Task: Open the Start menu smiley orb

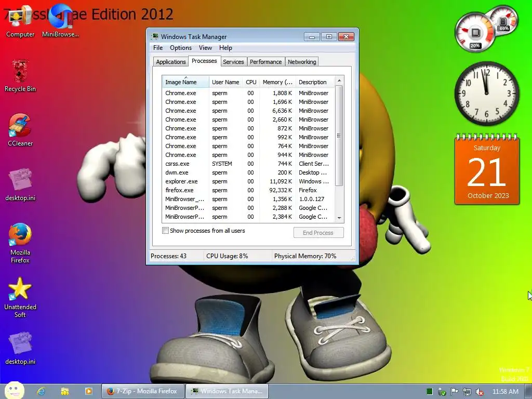Action: [14, 391]
